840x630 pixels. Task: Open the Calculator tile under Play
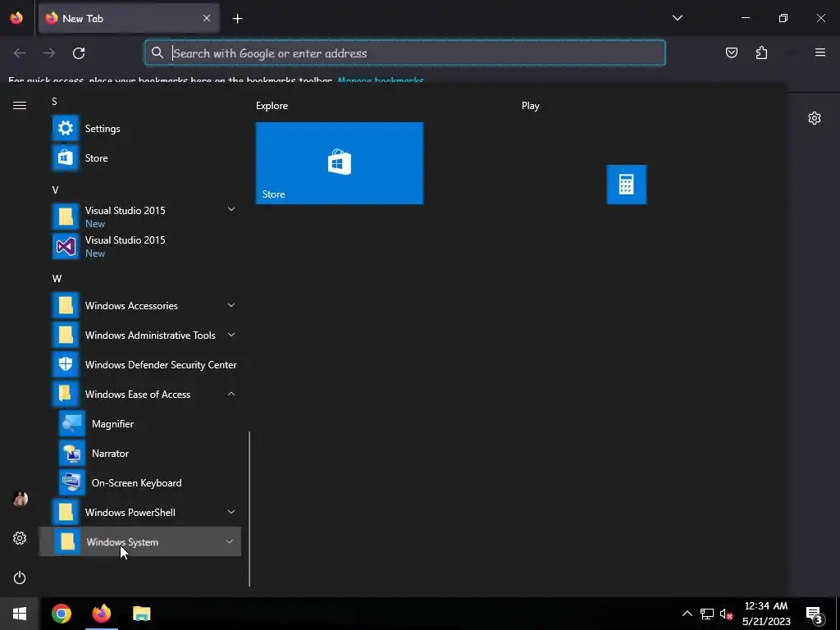tap(626, 185)
